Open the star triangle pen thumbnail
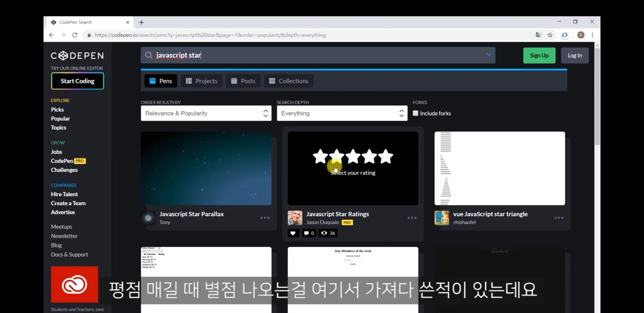Image resolution: width=644 pixels, height=313 pixels. pyautogui.click(x=500, y=168)
